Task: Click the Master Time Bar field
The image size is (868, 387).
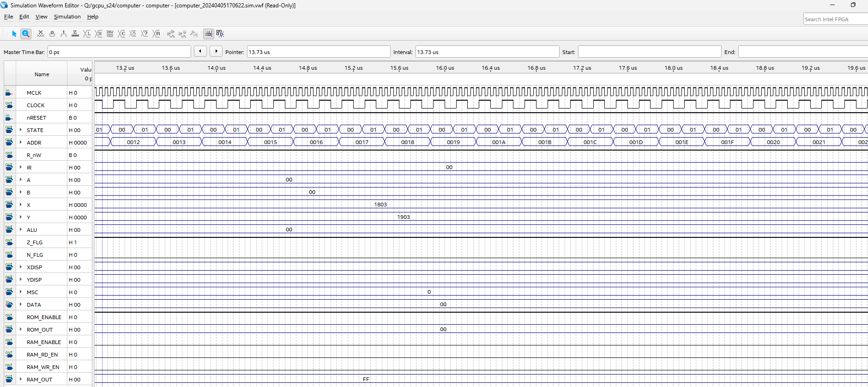Action: click(119, 52)
